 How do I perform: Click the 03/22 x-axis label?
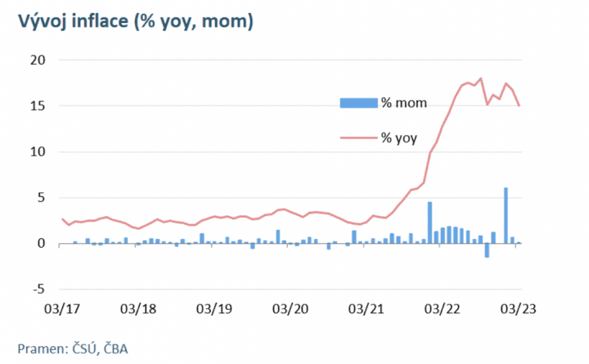(442, 308)
